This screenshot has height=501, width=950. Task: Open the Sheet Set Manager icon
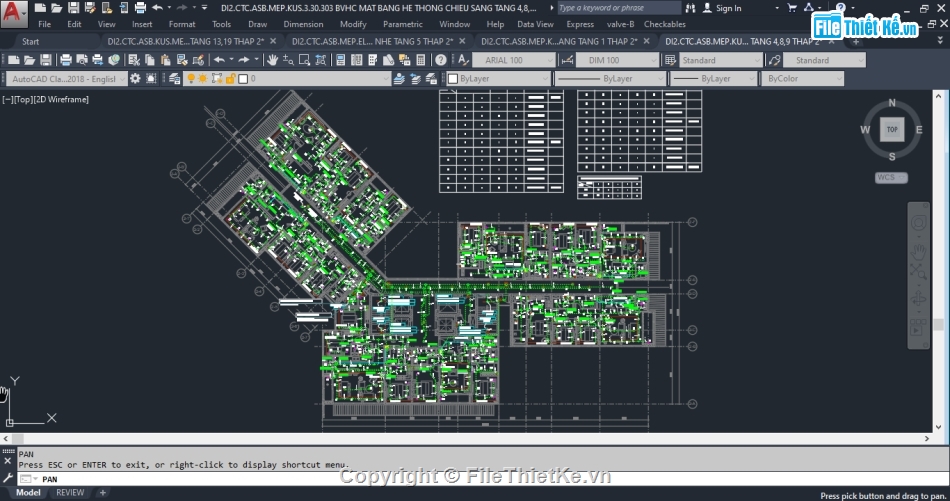point(388,60)
